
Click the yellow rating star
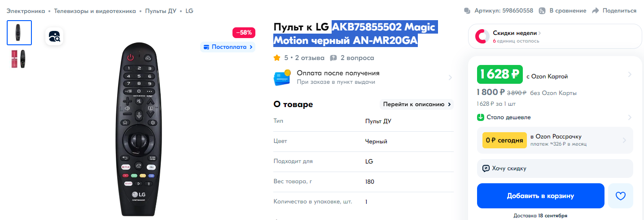tap(277, 58)
